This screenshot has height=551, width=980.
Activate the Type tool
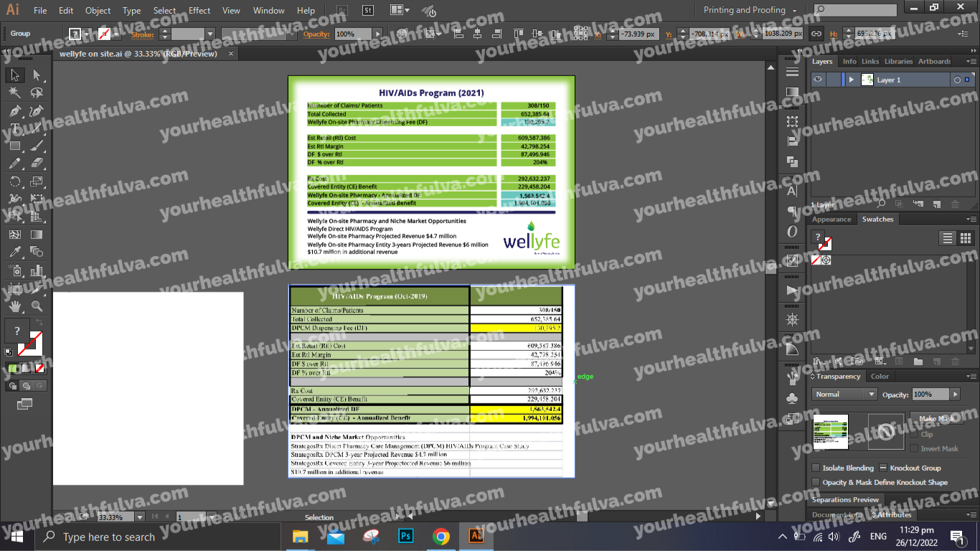coord(14,128)
